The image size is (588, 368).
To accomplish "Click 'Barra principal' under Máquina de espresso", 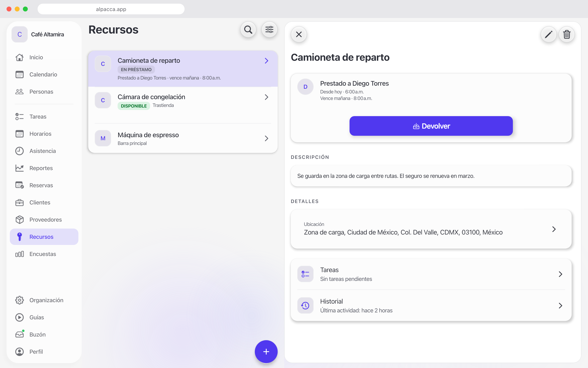I will [132, 143].
